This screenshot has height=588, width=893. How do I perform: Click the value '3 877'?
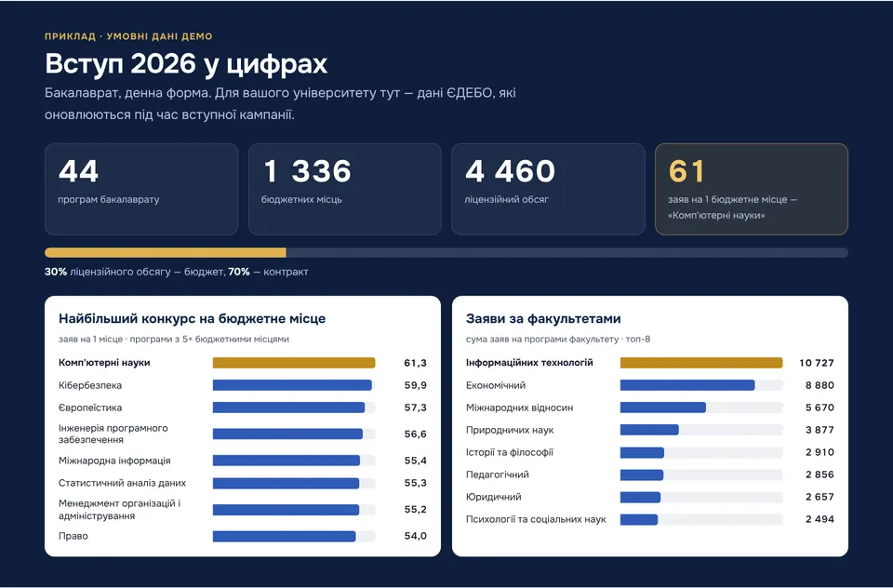(820, 430)
